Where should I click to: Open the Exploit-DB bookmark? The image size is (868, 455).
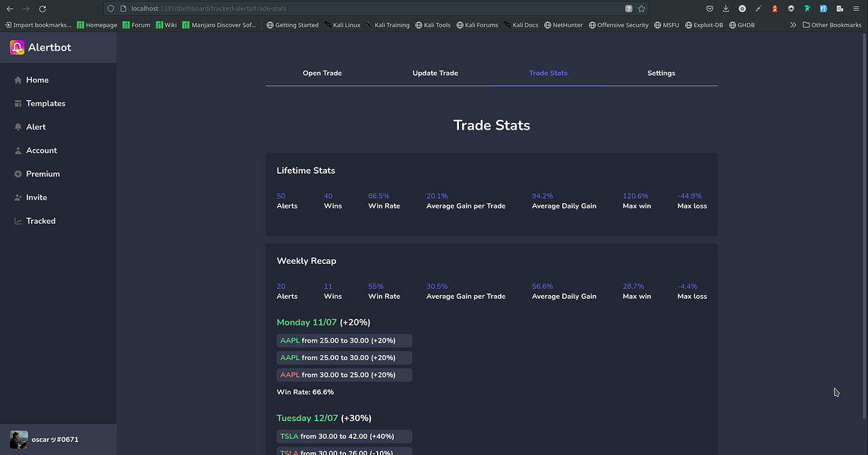point(704,25)
